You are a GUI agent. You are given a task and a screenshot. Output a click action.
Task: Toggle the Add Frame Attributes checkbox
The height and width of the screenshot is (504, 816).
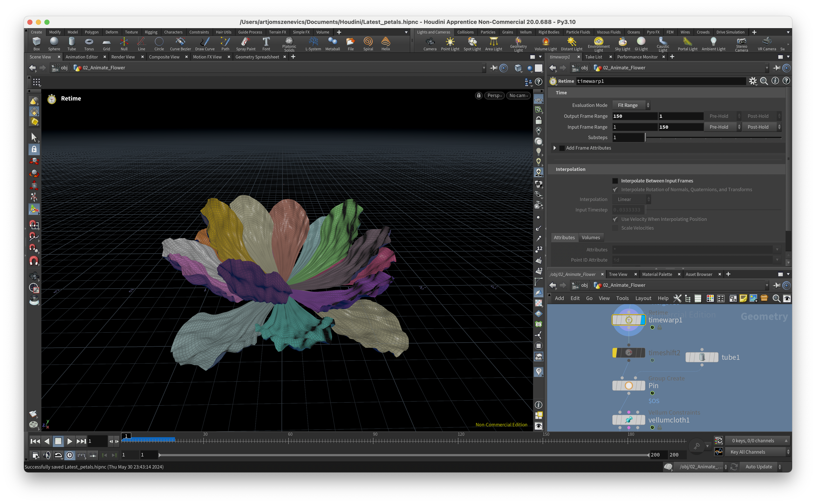(x=562, y=148)
